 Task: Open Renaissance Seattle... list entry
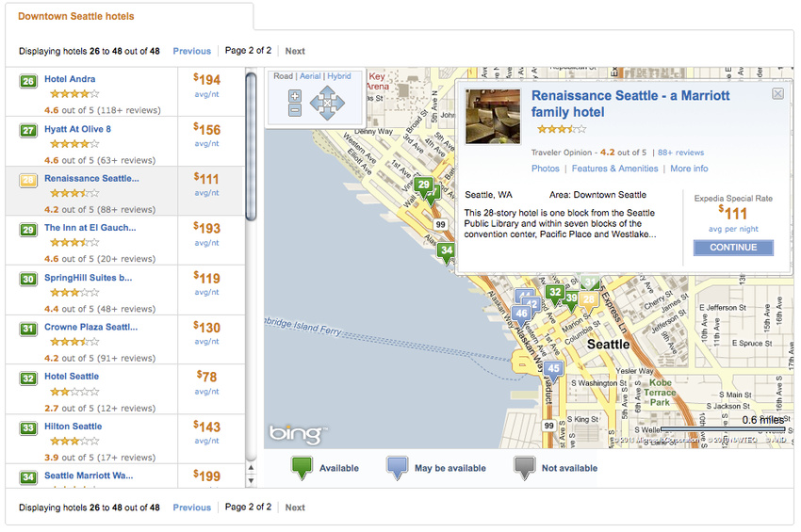coord(91,179)
